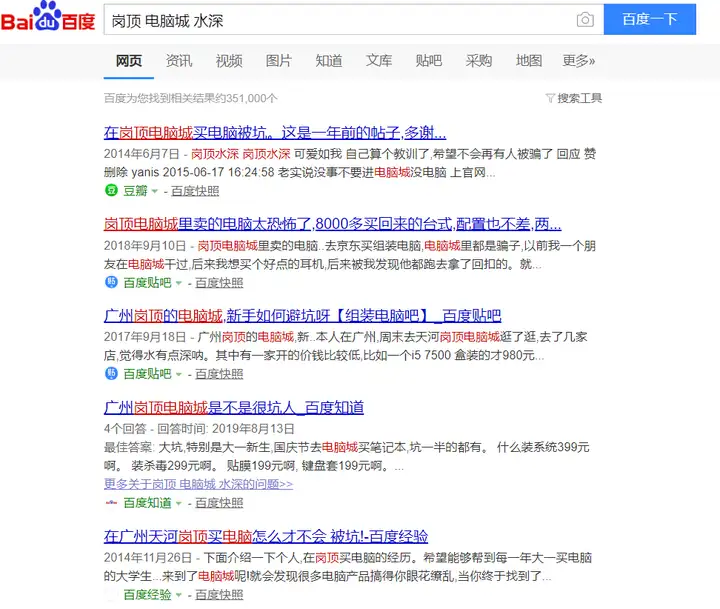
Task: Open 百度快照 for the 豆瓣 result
Action: pyautogui.click(x=195, y=191)
